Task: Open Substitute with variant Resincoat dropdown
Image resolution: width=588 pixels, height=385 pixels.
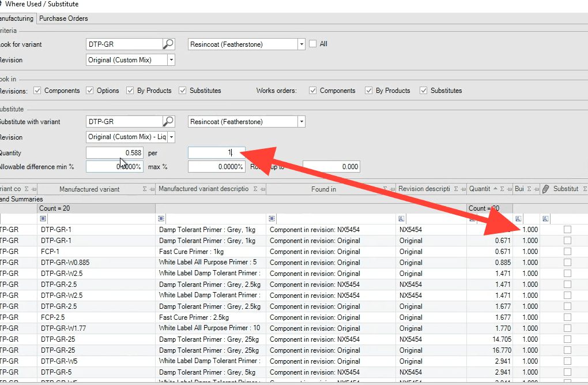Action: pyautogui.click(x=301, y=122)
